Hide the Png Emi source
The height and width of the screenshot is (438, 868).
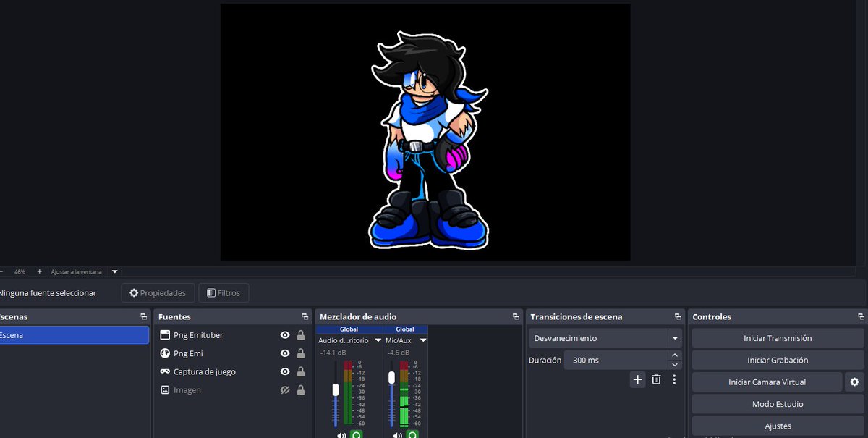tap(285, 353)
